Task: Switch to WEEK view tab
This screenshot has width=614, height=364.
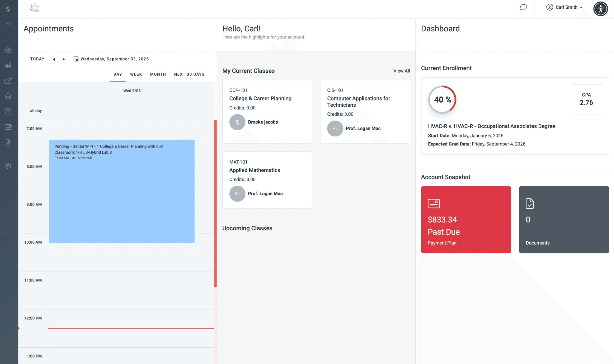Action: point(136,74)
